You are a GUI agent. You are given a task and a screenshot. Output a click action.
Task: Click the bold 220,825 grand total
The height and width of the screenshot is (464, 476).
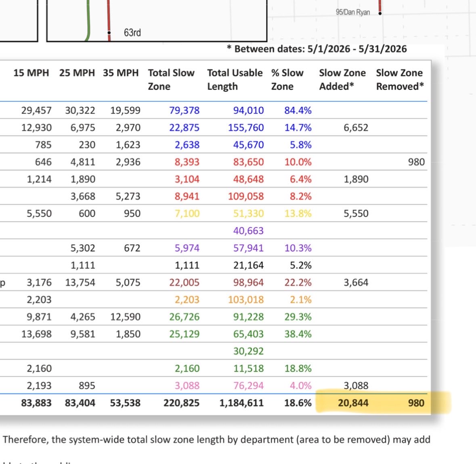coord(181,403)
